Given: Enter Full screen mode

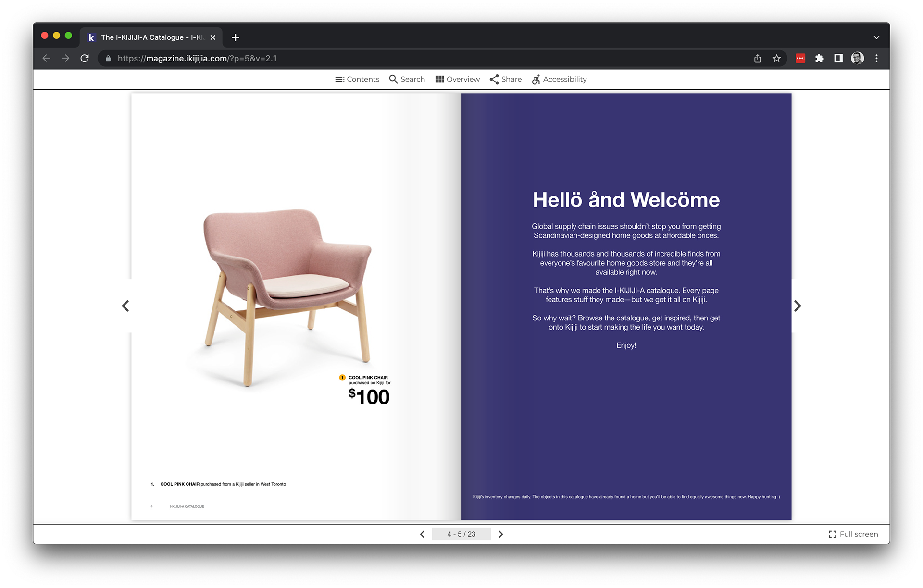Looking at the screenshot, I should coord(853,534).
